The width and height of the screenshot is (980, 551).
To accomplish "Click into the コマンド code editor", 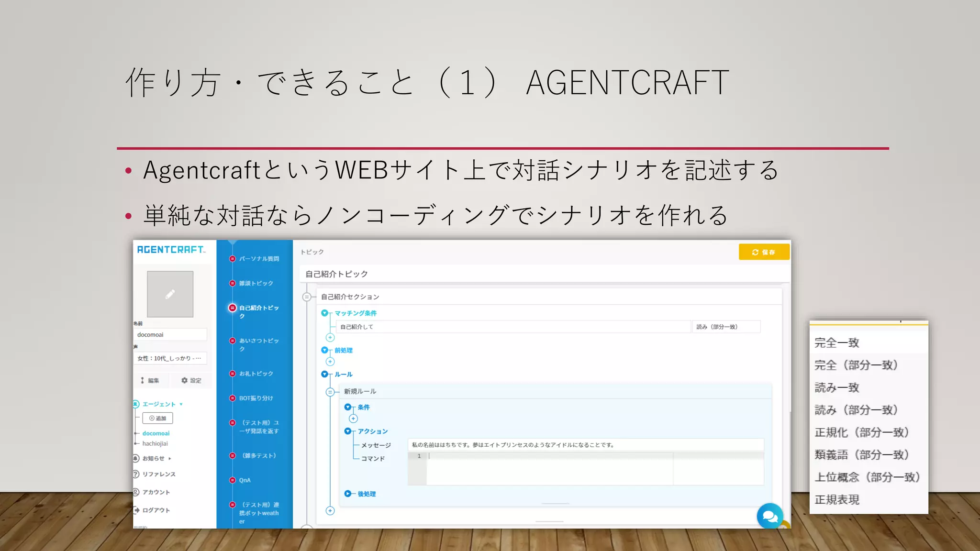I will pyautogui.click(x=586, y=469).
